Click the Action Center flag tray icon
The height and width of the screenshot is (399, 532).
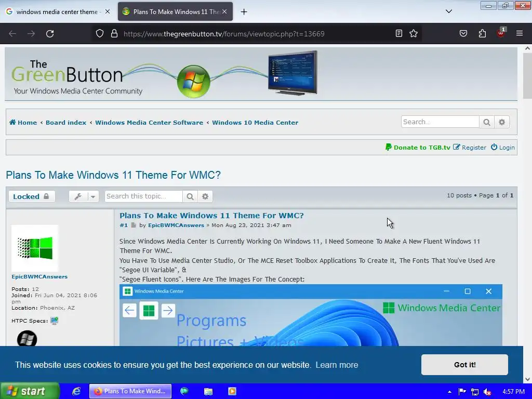tap(462, 392)
